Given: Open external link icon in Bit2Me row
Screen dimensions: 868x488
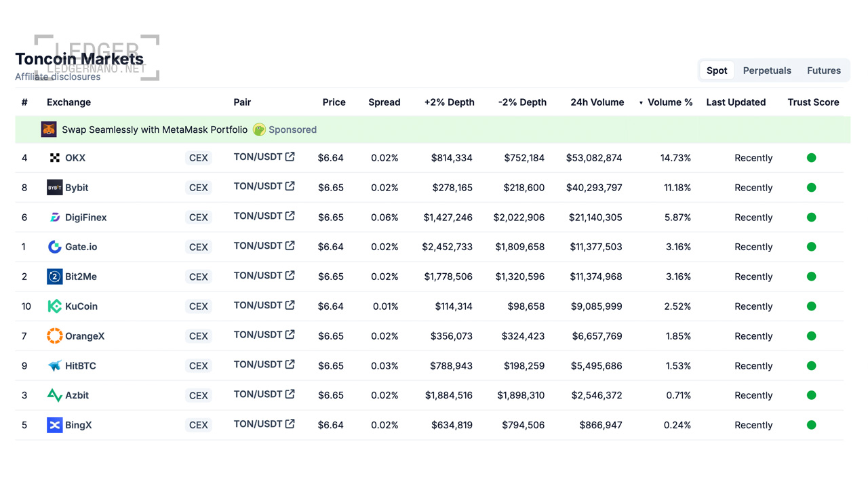Looking at the screenshot, I should point(290,275).
